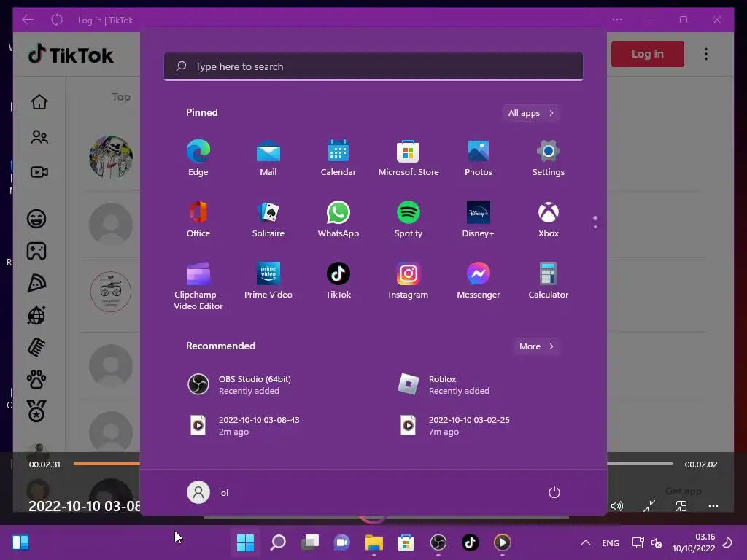Select the Gaming controller category in TikTok
Viewport: 747px width, 560px height.
(x=36, y=251)
